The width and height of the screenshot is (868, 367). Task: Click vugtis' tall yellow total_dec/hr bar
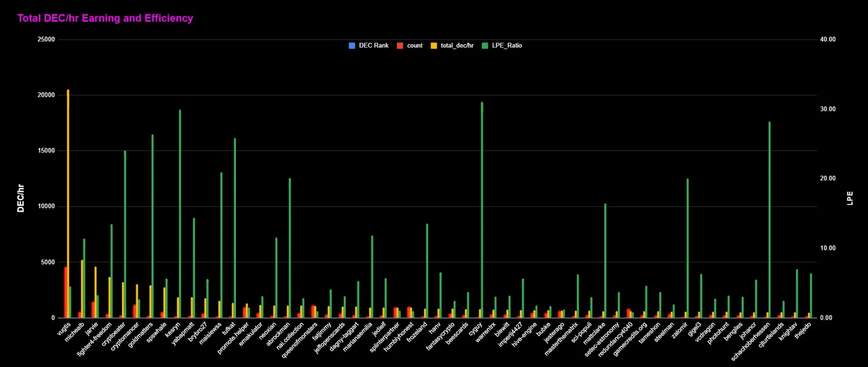point(68,204)
